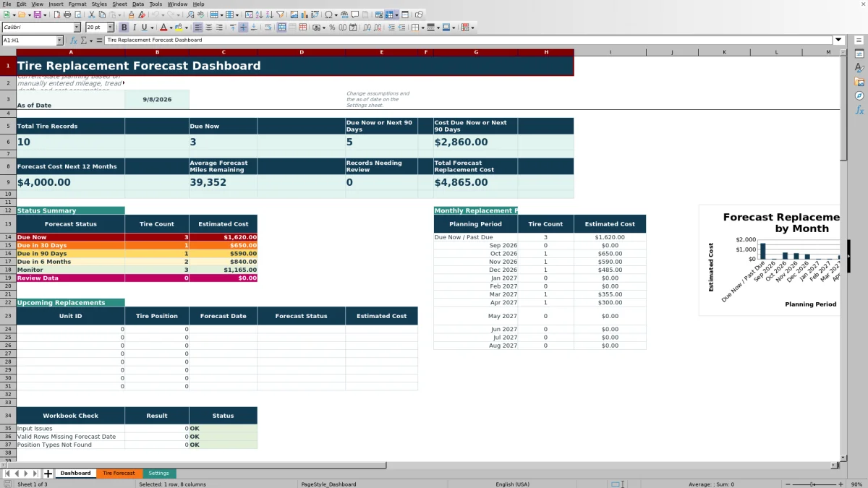Toggle Underline formatting
Viewport: 868px width, 488px height.
click(x=144, y=27)
